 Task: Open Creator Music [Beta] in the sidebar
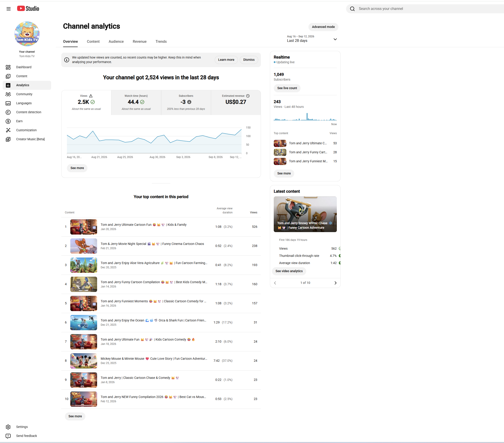27,139
